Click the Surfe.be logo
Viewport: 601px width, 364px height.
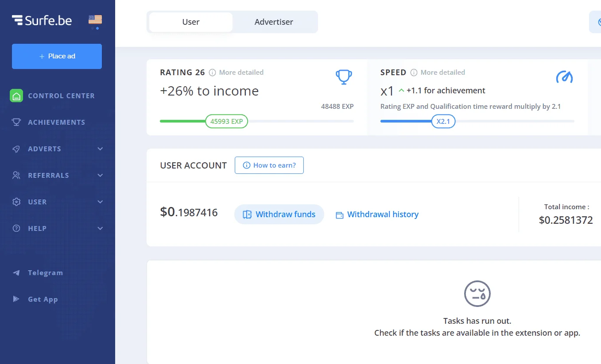(42, 20)
